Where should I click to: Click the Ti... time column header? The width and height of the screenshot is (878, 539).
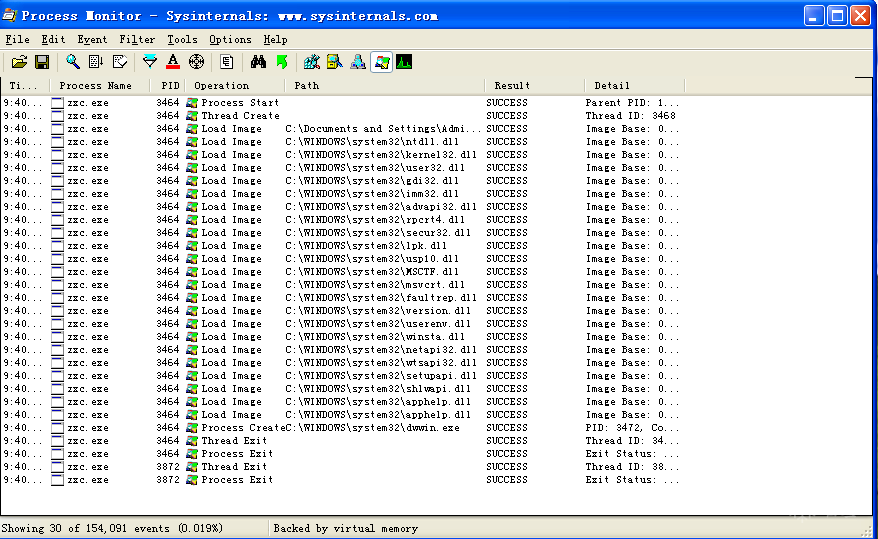coord(25,86)
